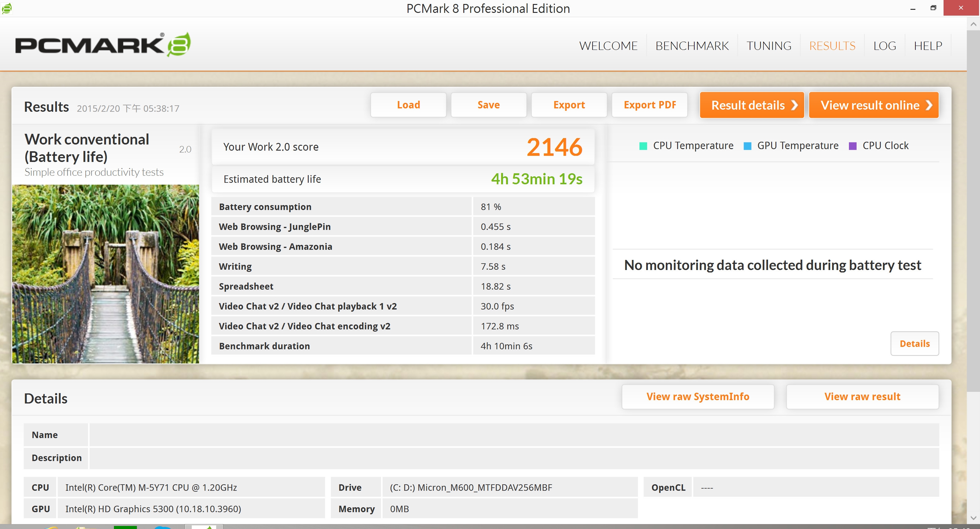Open View raw SystemInfo

tap(698, 397)
